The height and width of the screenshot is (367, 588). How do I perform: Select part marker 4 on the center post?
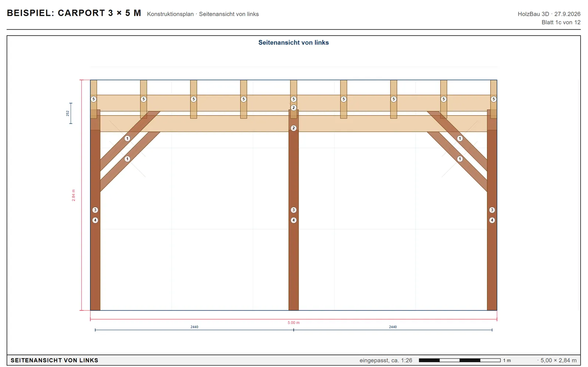[294, 220]
